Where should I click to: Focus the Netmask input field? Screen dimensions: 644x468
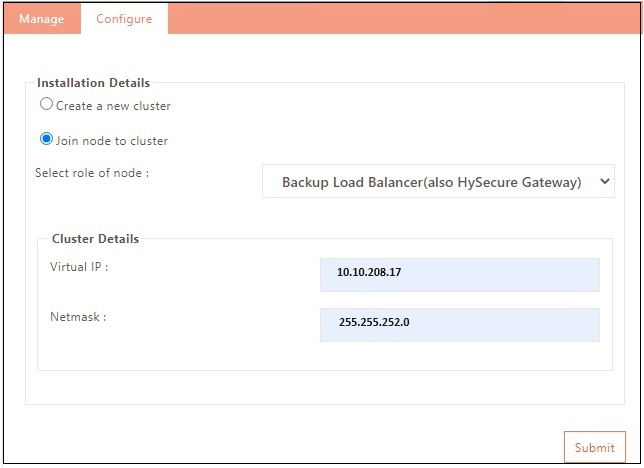coord(459,324)
